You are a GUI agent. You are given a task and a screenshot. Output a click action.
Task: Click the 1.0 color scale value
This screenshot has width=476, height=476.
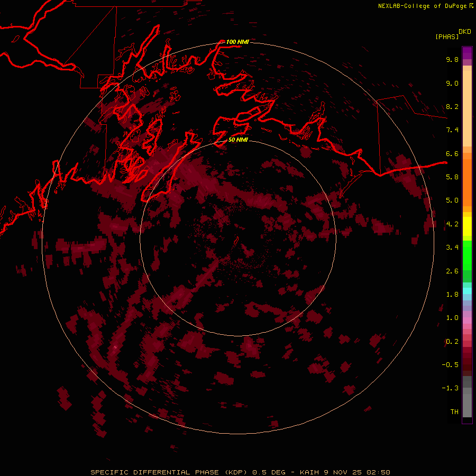tap(452, 318)
